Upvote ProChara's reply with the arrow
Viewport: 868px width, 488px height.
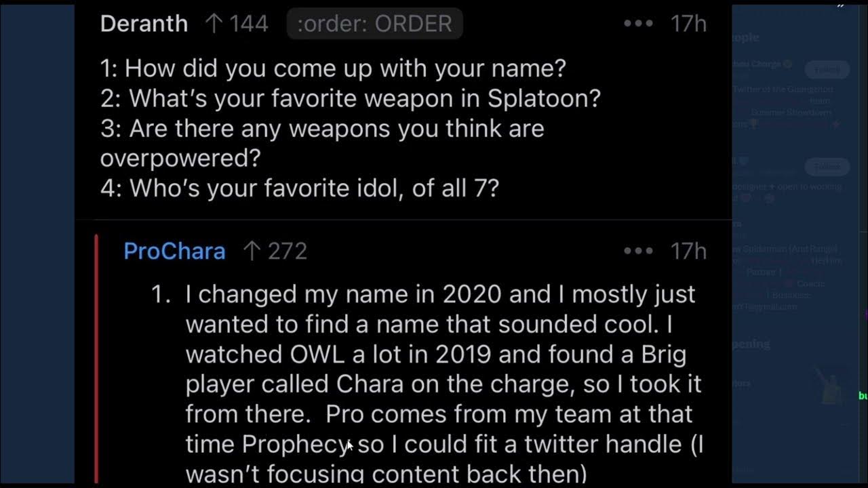coord(252,252)
